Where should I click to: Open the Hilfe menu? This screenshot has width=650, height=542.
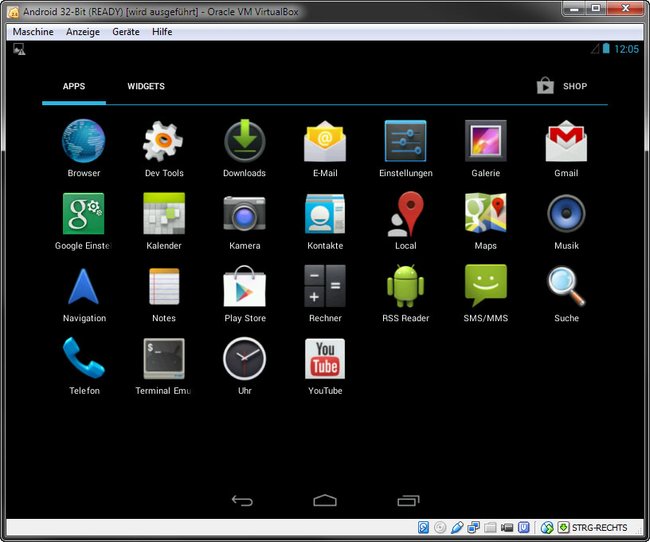point(162,32)
